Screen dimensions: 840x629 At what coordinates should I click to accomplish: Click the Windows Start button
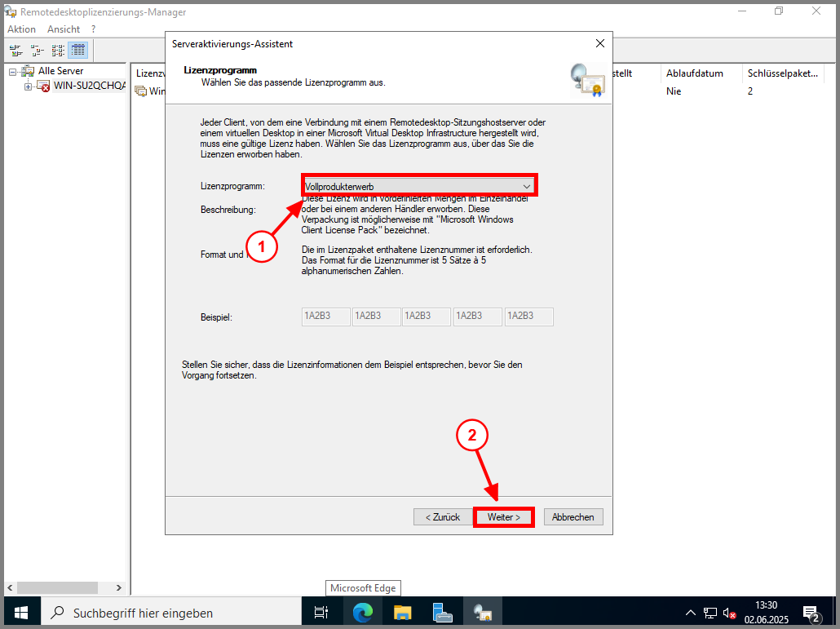click(20, 613)
